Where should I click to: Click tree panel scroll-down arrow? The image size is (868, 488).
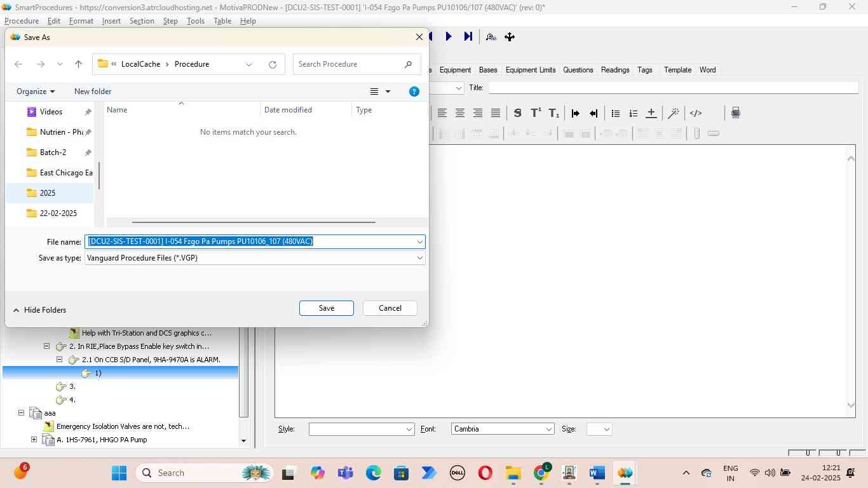click(x=243, y=440)
